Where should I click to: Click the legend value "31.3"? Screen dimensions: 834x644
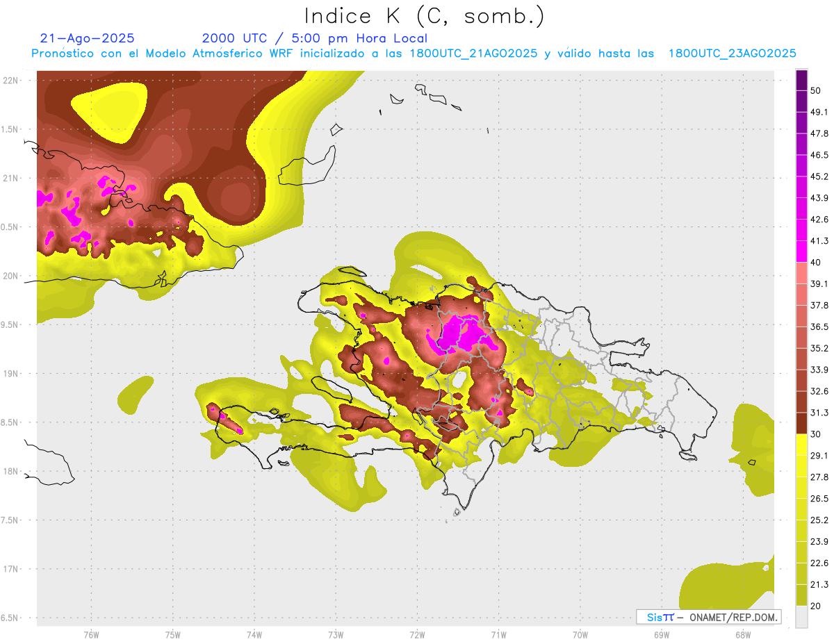pyautogui.click(x=819, y=413)
